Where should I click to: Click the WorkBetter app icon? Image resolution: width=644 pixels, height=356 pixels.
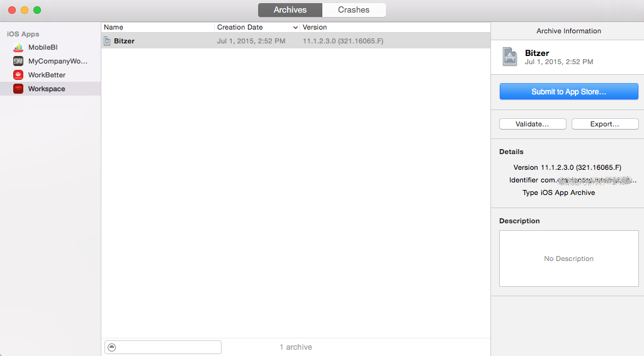(18, 75)
